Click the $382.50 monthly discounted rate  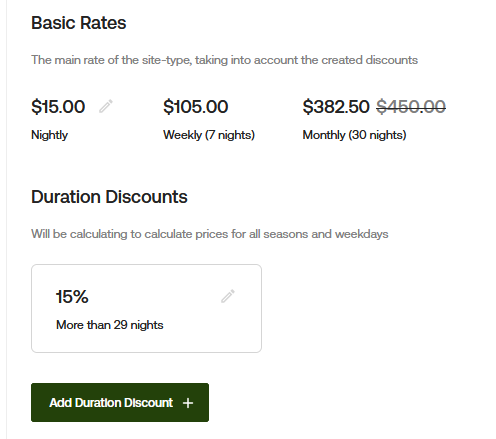click(x=336, y=107)
